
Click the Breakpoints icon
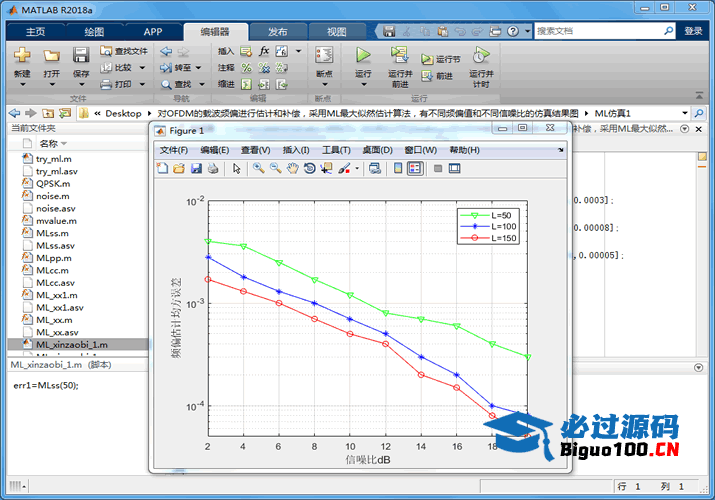(324, 55)
